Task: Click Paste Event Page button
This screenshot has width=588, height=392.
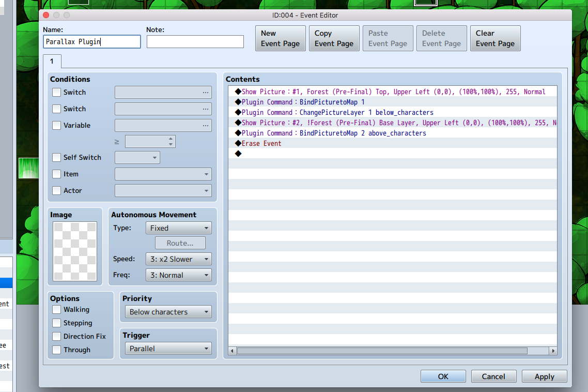Action: (x=388, y=38)
